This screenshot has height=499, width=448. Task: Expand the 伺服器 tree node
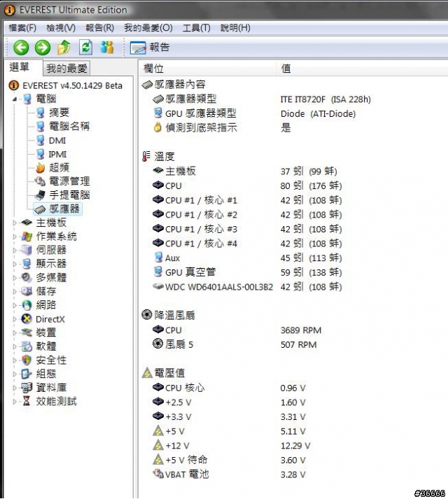tap(15, 251)
